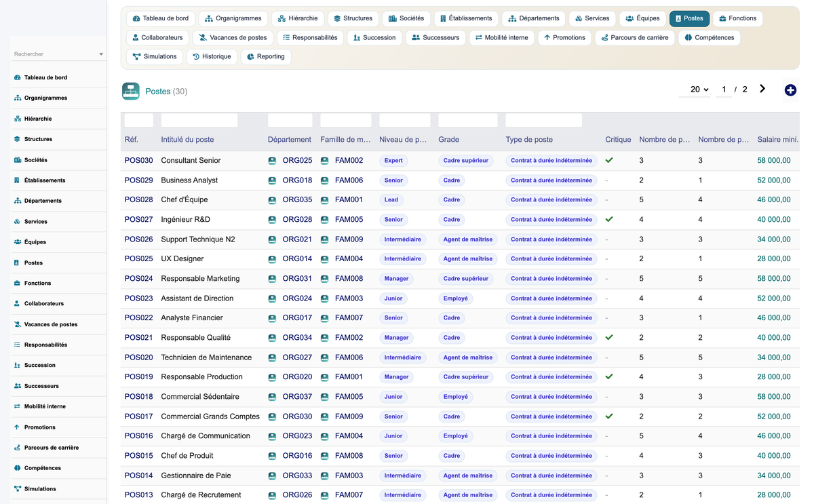Open Successeurs in the sidebar
This screenshot has height=504, width=814.
pos(58,386)
